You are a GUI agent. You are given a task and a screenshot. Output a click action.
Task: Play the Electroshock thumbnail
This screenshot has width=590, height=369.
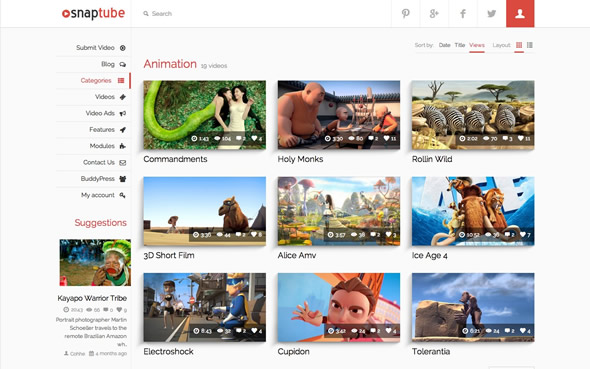click(x=205, y=307)
